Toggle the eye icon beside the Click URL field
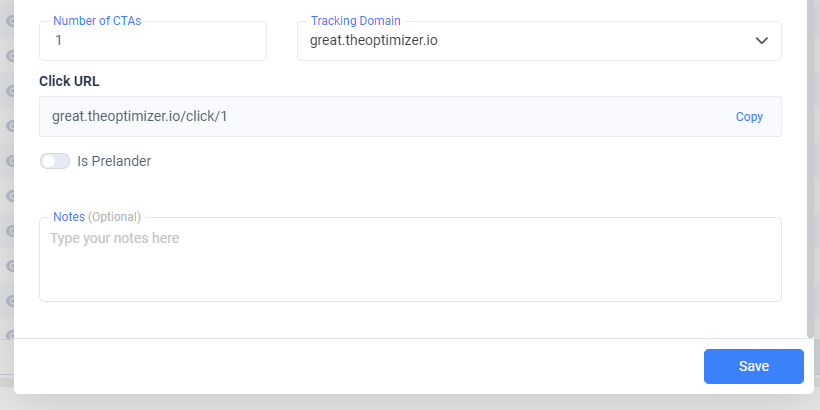The height and width of the screenshot is (410, 820). (9, 126)
